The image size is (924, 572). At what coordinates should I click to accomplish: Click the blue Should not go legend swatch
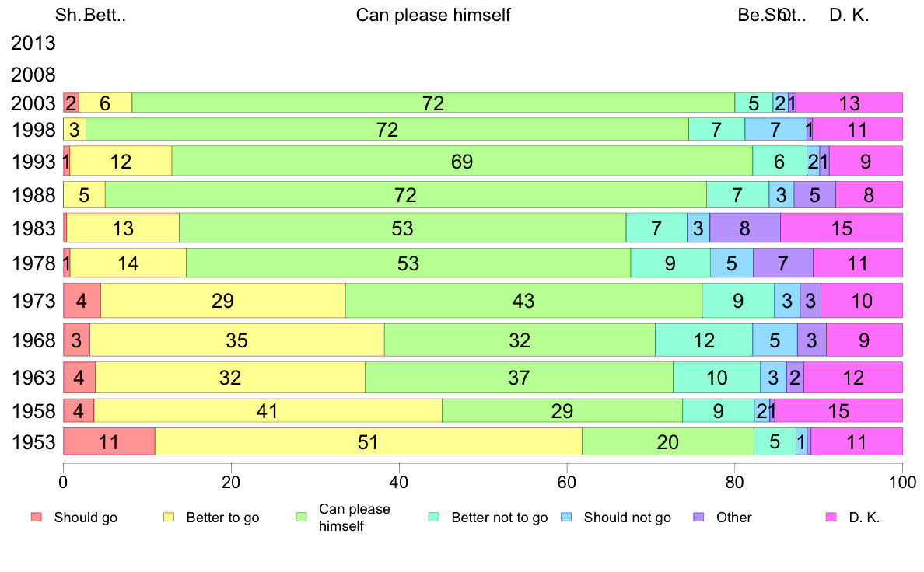point(566,517)
